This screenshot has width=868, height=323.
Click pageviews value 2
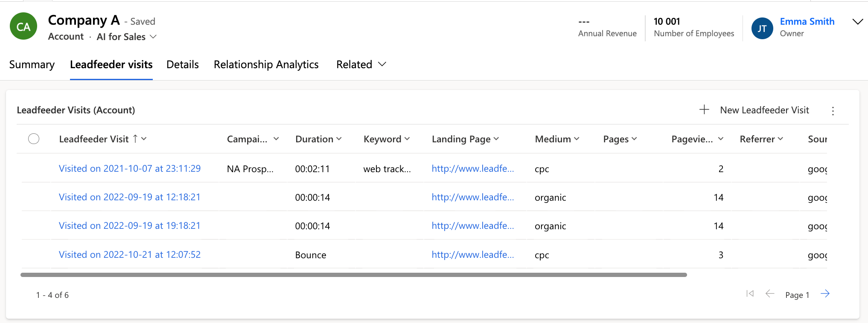721,169
